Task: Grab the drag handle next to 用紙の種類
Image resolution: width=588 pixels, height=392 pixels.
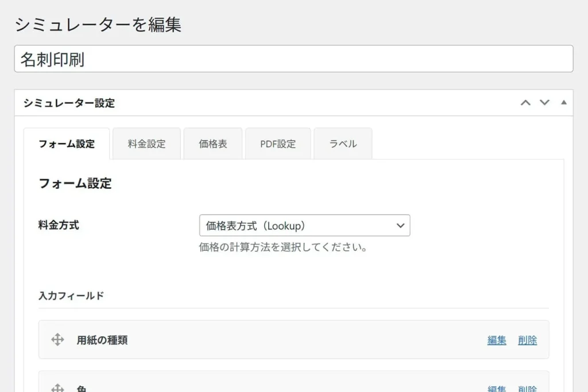Action: 57,340
